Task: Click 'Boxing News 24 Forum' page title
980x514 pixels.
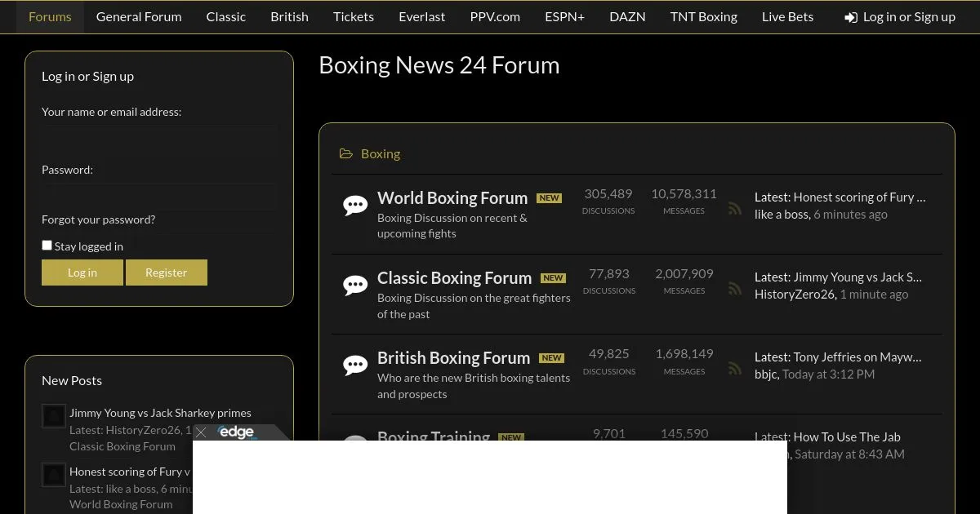Action: [439, 65]
